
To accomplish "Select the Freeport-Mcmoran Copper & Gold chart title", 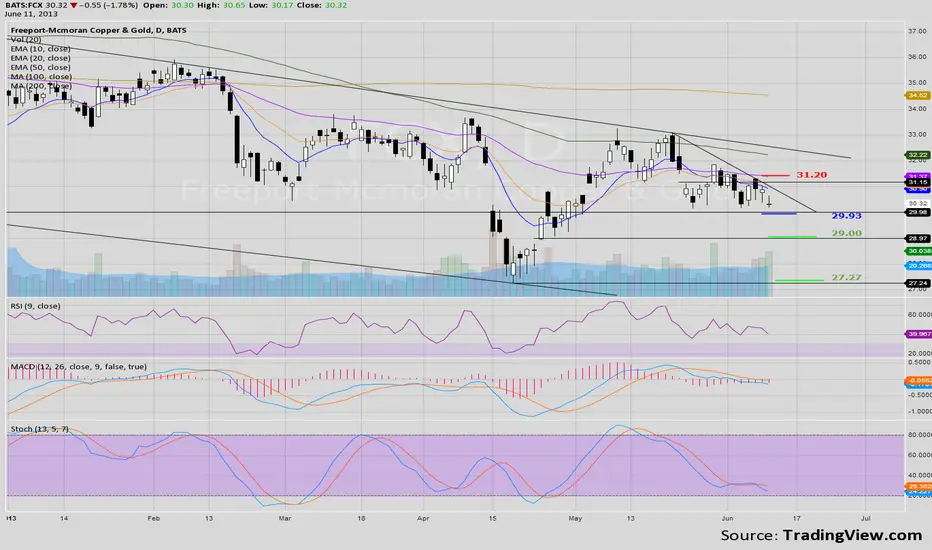I will (99, 30).
